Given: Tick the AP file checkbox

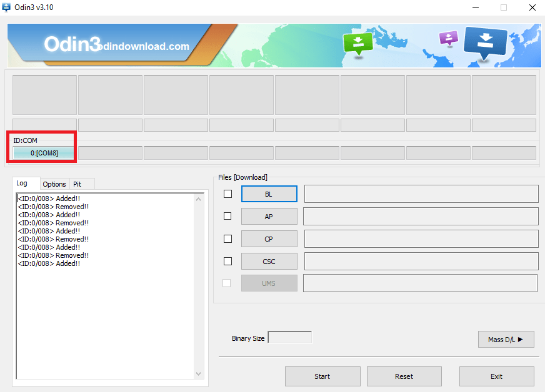Looking at the screenshot, I should click(x=227, y=216).
